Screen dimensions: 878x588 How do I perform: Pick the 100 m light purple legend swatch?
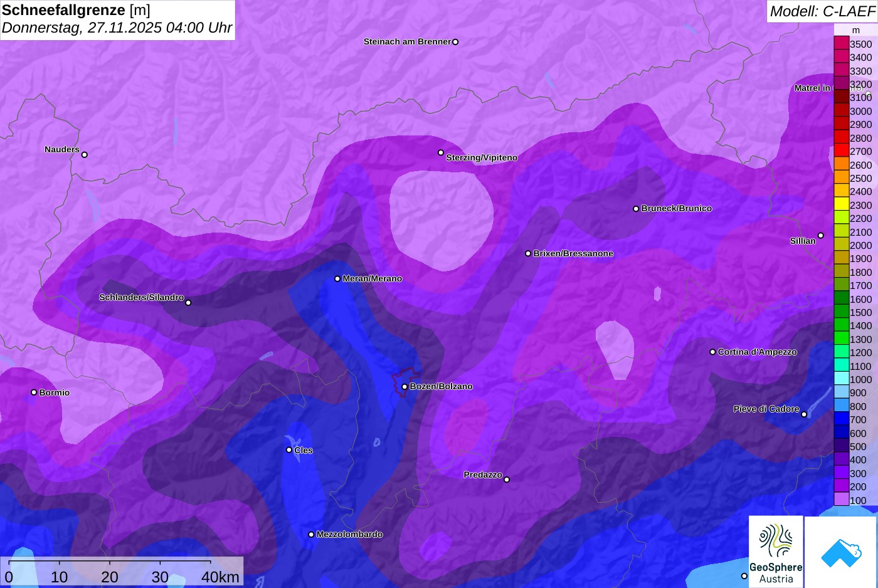(x=842, y=500)
